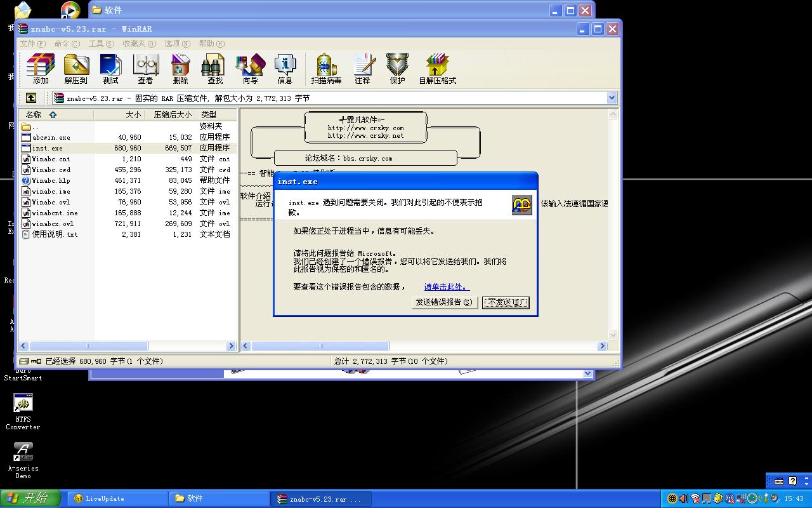Click the Delete (删除) toolbar icon
812x508 pixels.
(180, 69)
